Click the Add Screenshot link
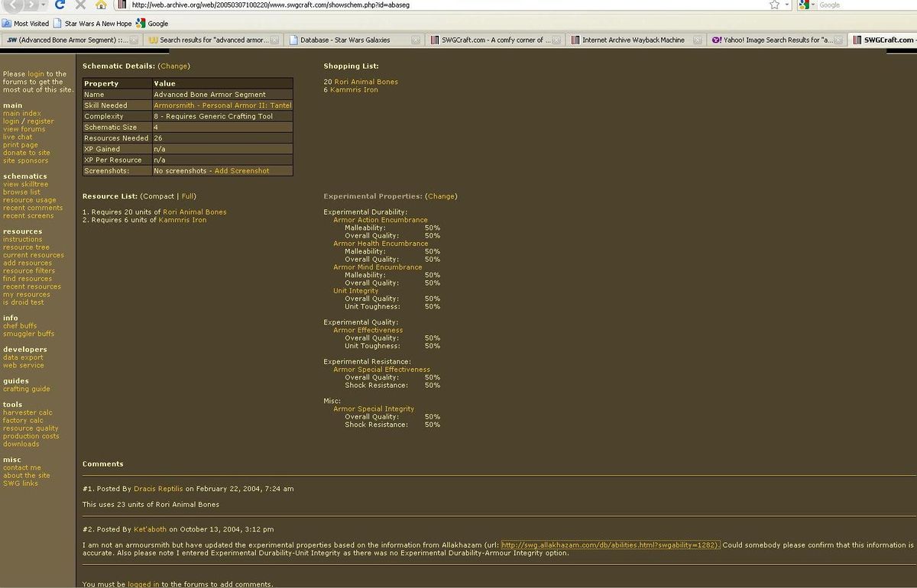The image size is (917, 588). click(x=241, y=171)
